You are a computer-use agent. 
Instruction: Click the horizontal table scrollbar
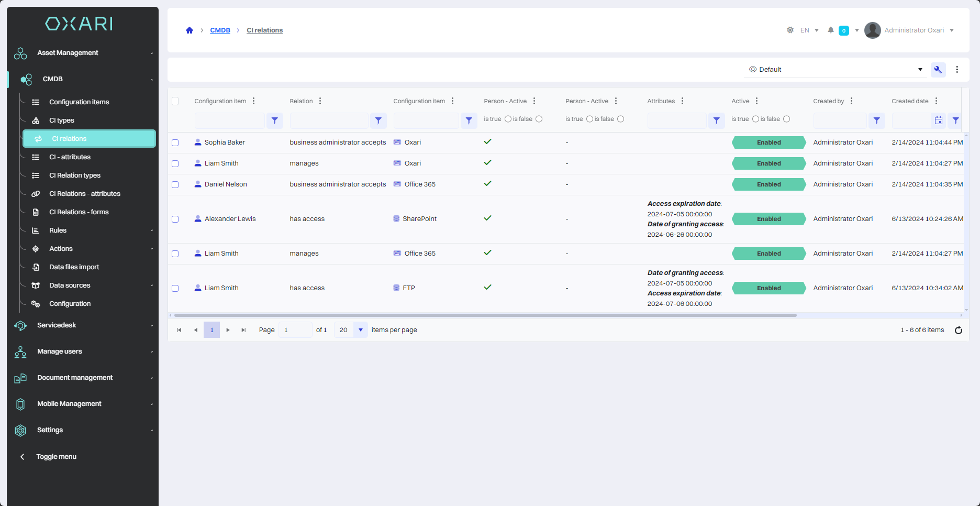485,315
